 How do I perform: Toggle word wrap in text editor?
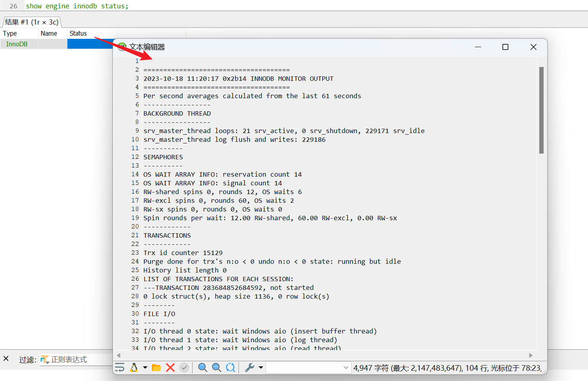120,368
